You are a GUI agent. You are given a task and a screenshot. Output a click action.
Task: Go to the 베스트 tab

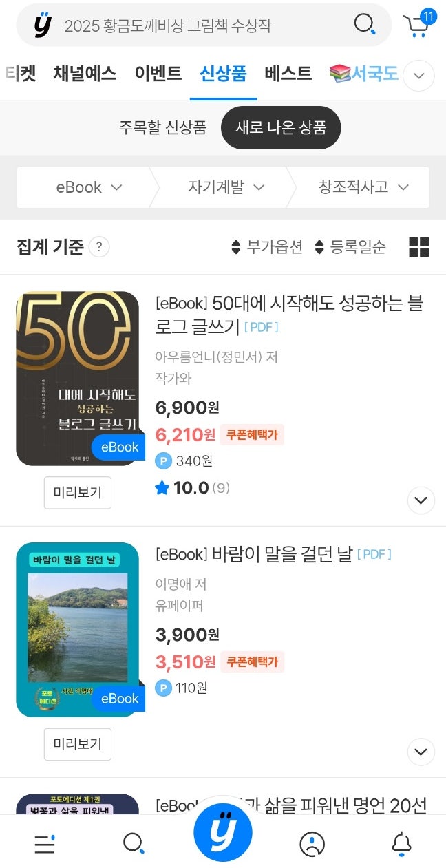(x=288, y=74)
